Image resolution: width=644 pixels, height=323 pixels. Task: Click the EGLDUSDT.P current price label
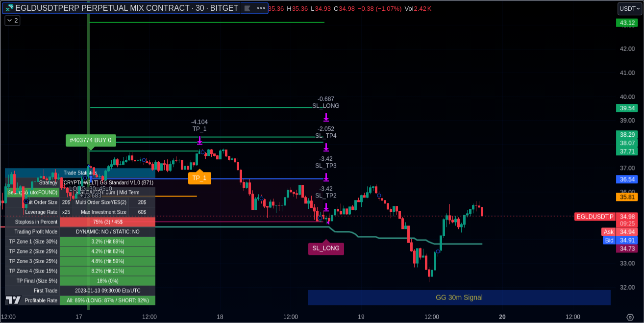[x=594, y=216]
